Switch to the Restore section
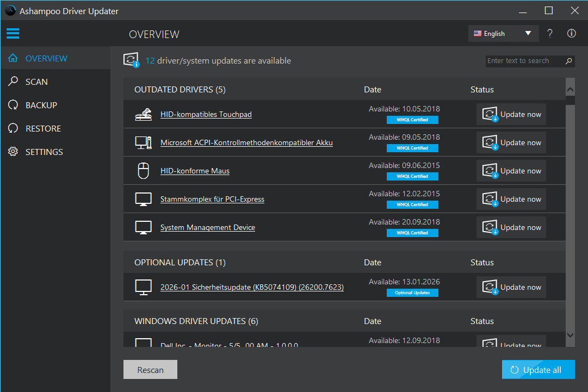The image size is (588, 392). (43, 129)
